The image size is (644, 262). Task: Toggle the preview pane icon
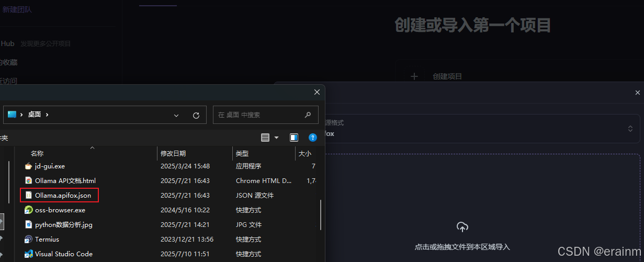pos(294,138)
